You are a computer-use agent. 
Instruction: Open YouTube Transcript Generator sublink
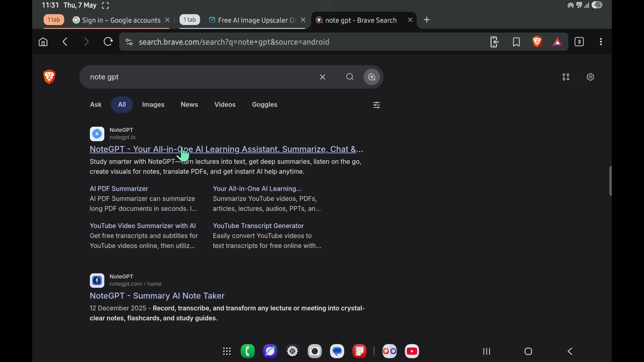click(x=259, y=226)
